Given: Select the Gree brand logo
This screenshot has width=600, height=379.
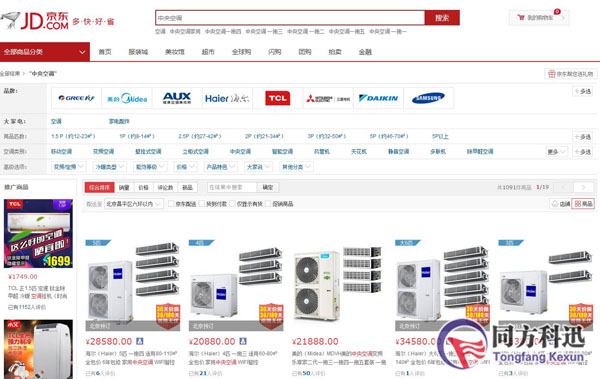Looking at the screenshot, I should pyautogui.click(x=77, y=98).
